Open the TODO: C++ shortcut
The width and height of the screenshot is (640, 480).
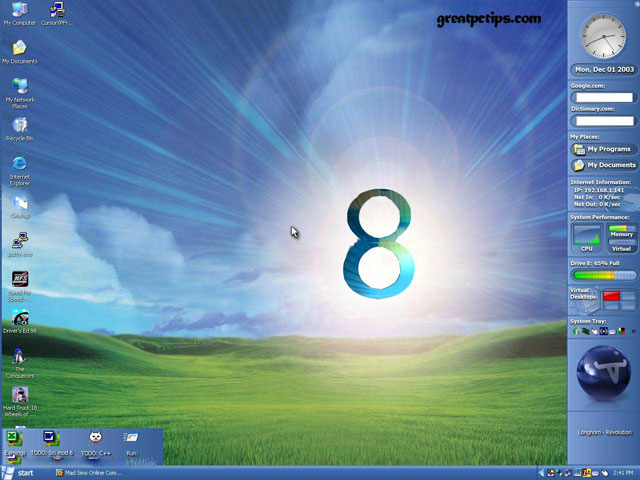pyautogui.click(x=95, y=438)
